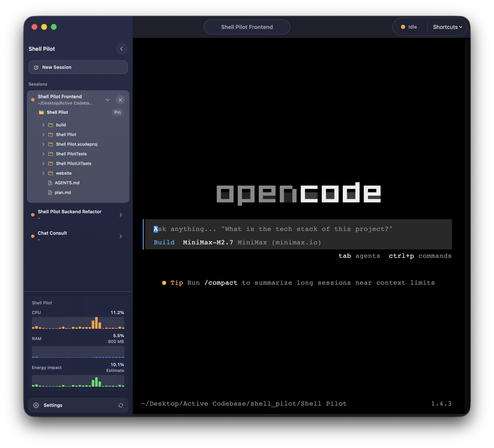494x448 pixels.
Task: Click the MiniMax-M2.7 model name
Action: click(x=208, y=242)
